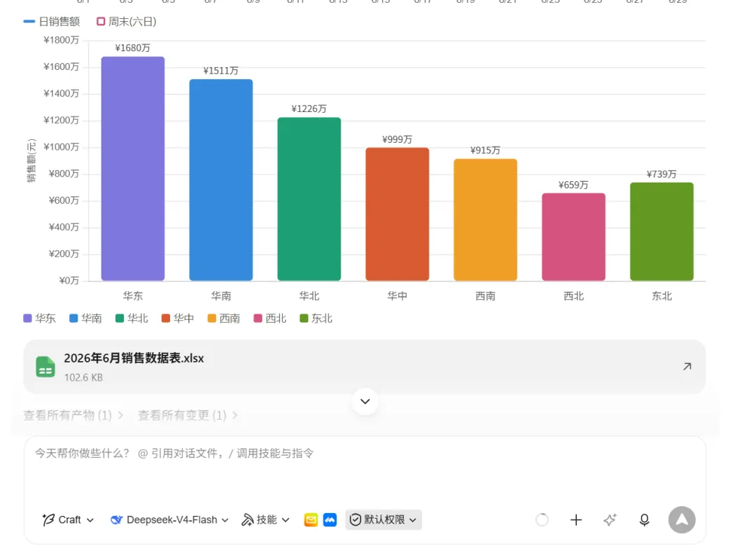Click the purple 华东 bar

(x=133, y=169)
